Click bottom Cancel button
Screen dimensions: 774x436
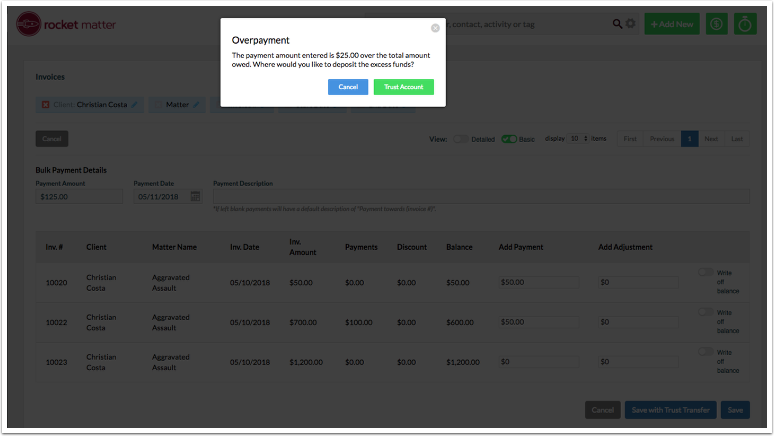603,410
